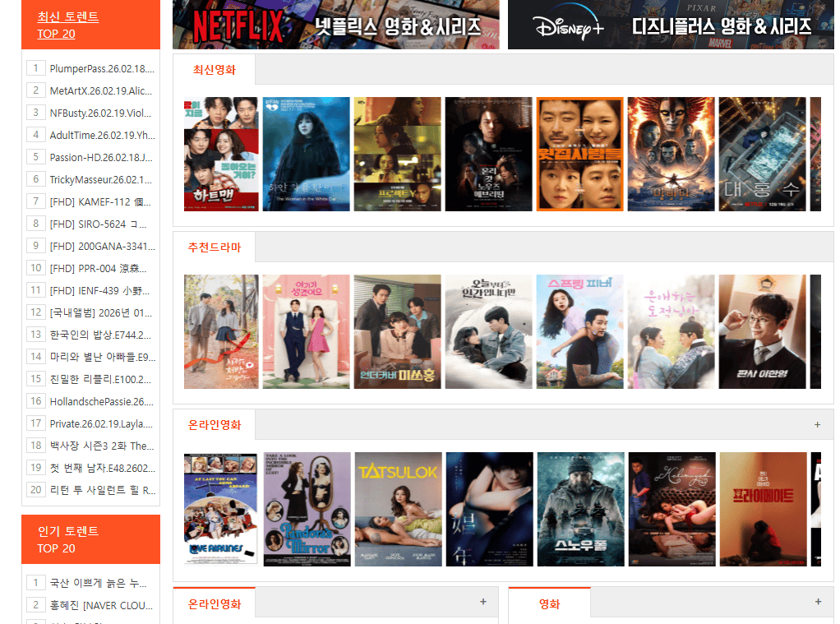Open the dark blue embracing couple poster
840x624 pixels.
coord(490,509)
